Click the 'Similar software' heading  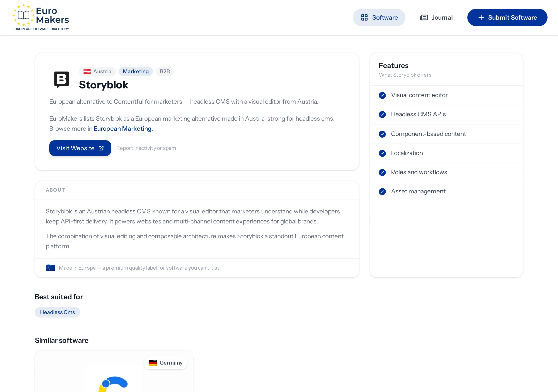pyautogui.click(x=61, y=341)
